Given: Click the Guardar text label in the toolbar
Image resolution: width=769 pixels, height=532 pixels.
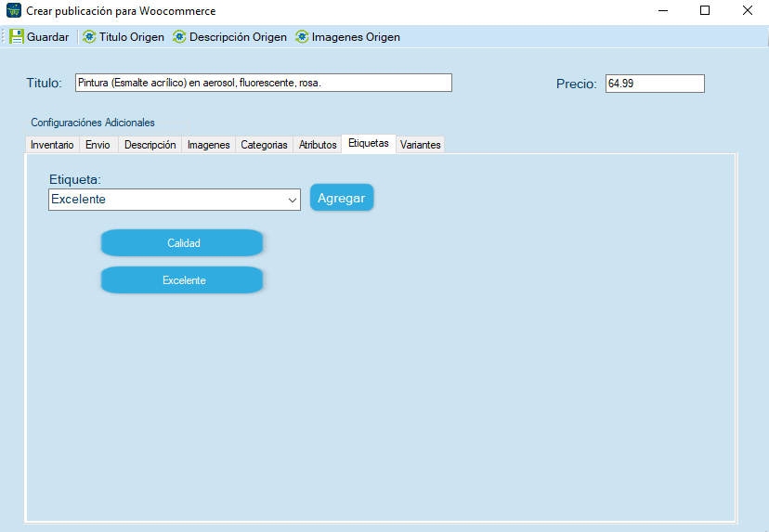Looking at the screenshot, I should [48, 37].
